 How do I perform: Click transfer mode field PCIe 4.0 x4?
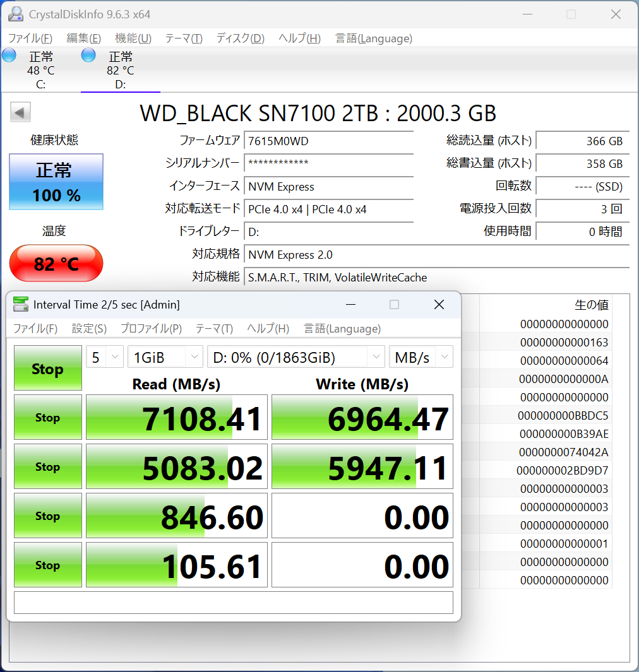pos(329,209)
